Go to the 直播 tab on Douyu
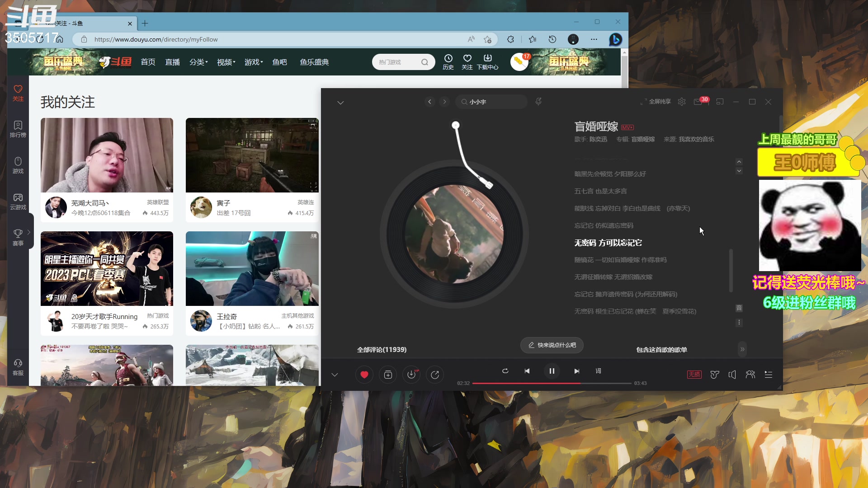868x488 pixels. [172, 62]
